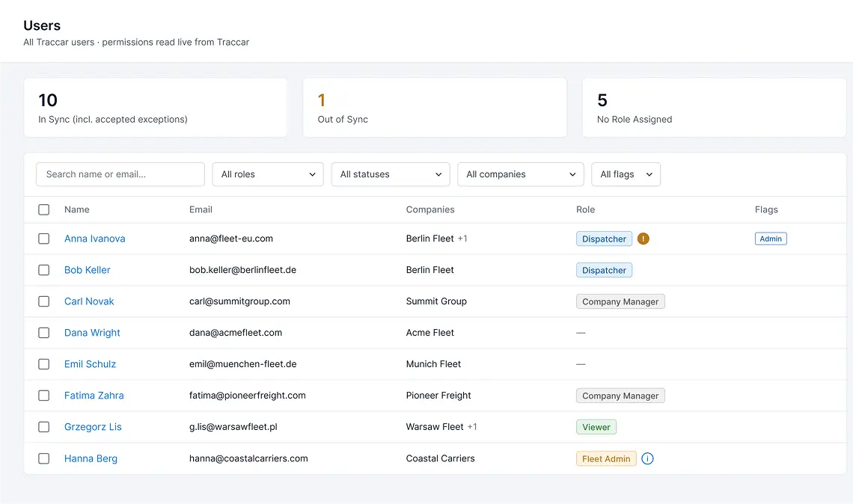This screenshot has height=504, width=853.
Task: Tick the checkbox for Grzegorz Lis
Action: pos(44,427)
